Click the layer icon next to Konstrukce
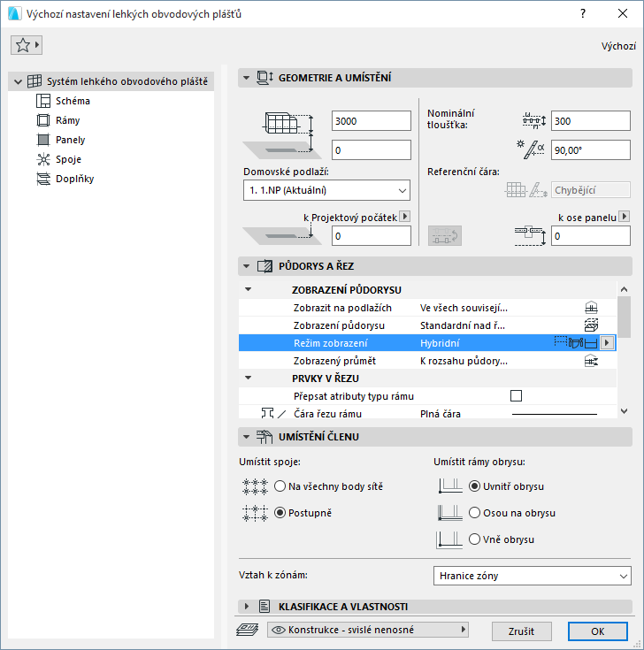The image size is (644, 650). click(247, 630)
